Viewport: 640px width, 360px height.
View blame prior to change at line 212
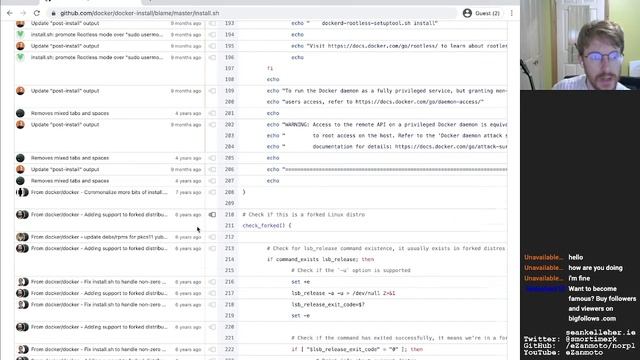tap(212, 237)
